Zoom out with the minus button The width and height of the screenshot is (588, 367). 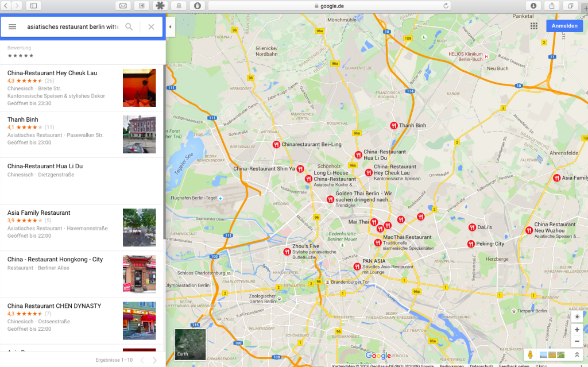point(577,341)
